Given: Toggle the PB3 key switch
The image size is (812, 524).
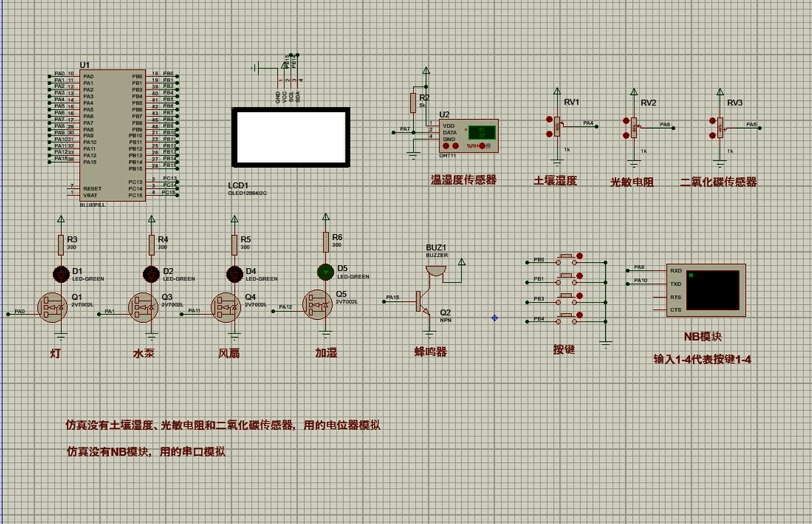Looking at the screenshot, I should (x=566, y=294).
